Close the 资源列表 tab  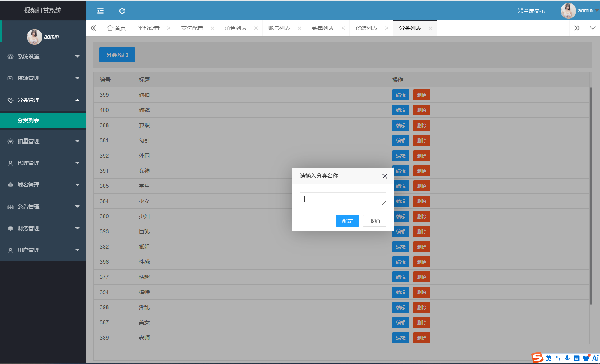pos(387,28)
